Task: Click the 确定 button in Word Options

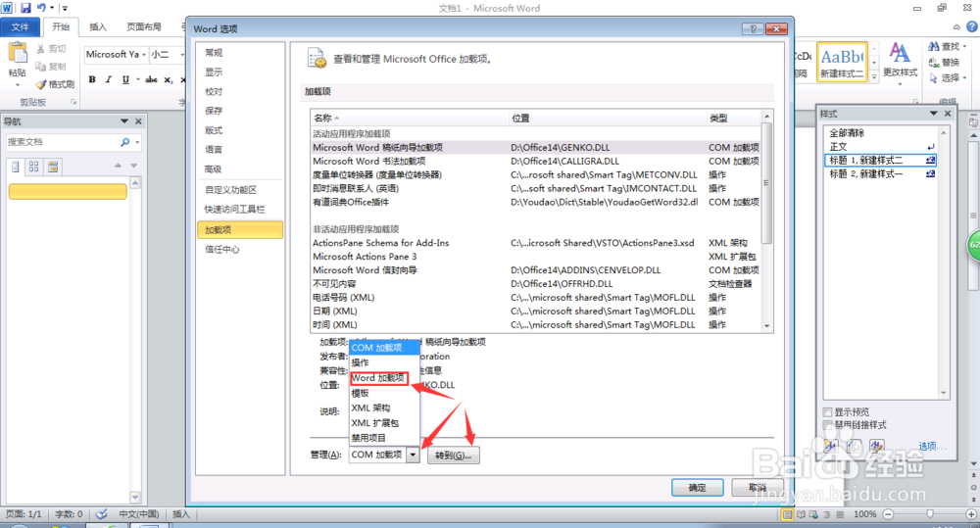Action: [698, 488]
